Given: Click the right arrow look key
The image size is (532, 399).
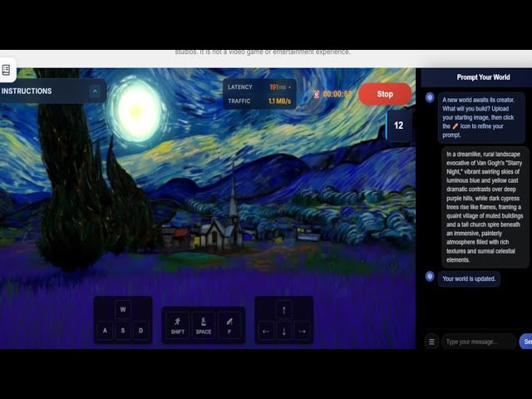Looking at the screenshot, I should tap(302, 331).
